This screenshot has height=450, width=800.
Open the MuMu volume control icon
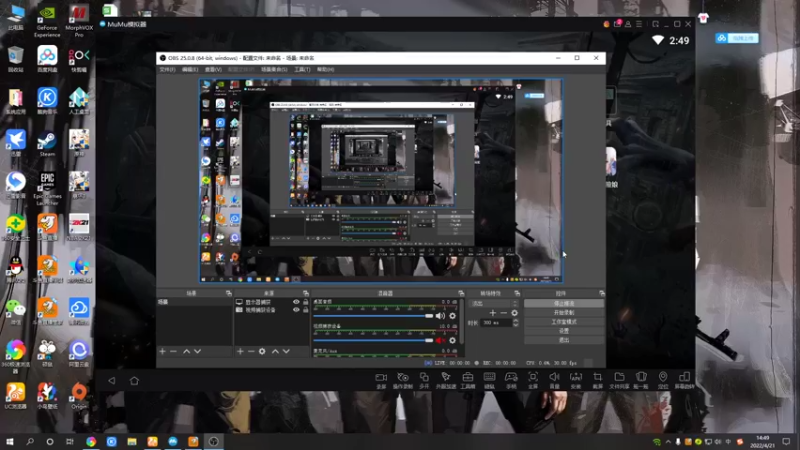coord(554,381)
